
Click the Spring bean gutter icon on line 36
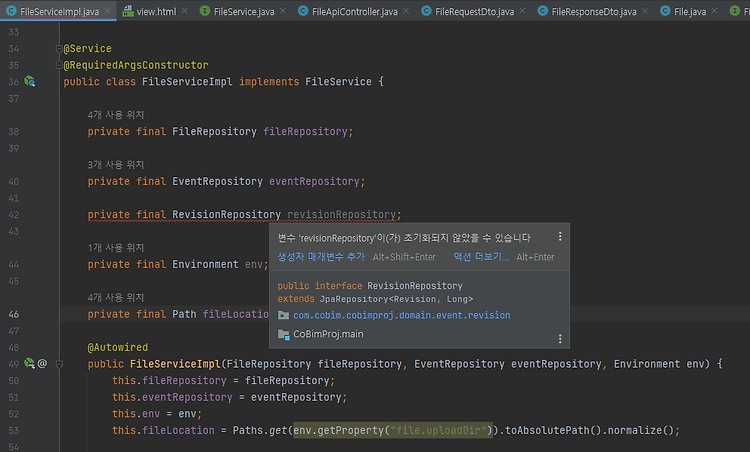click(30, 82)
